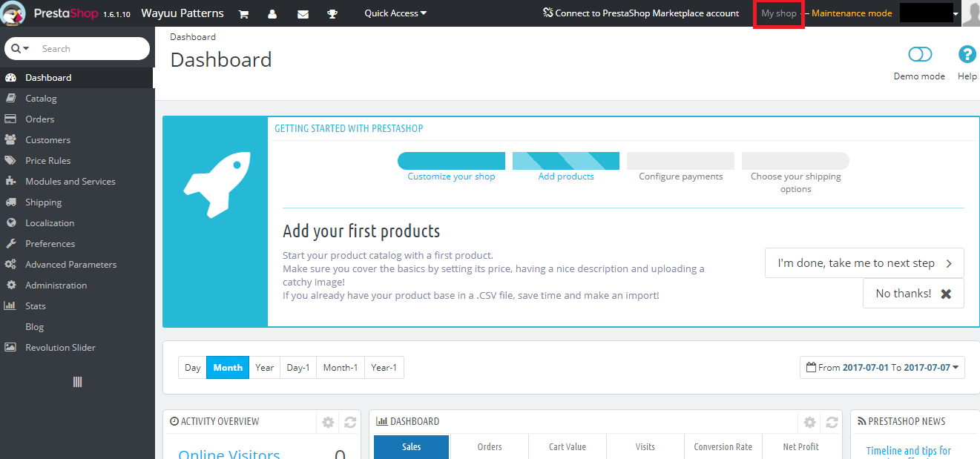Refresh the Activity Overview panel
Screen dimensions: 980x459
point(350,422)
